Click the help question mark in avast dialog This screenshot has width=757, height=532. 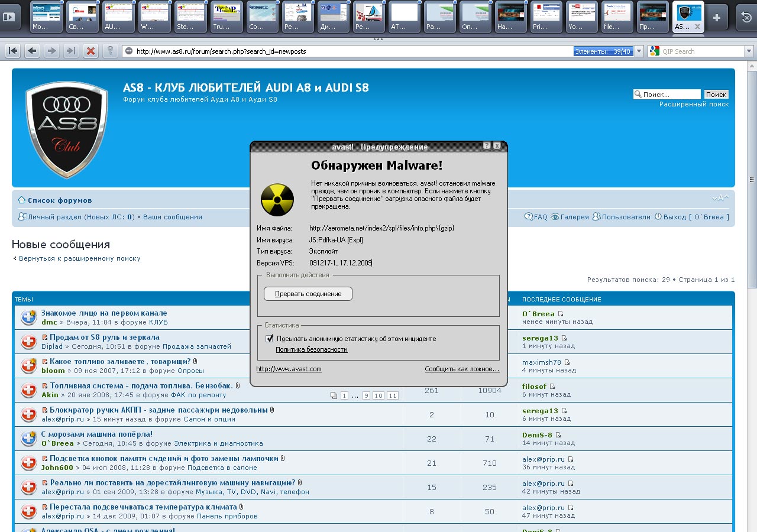tap(487, 146)
